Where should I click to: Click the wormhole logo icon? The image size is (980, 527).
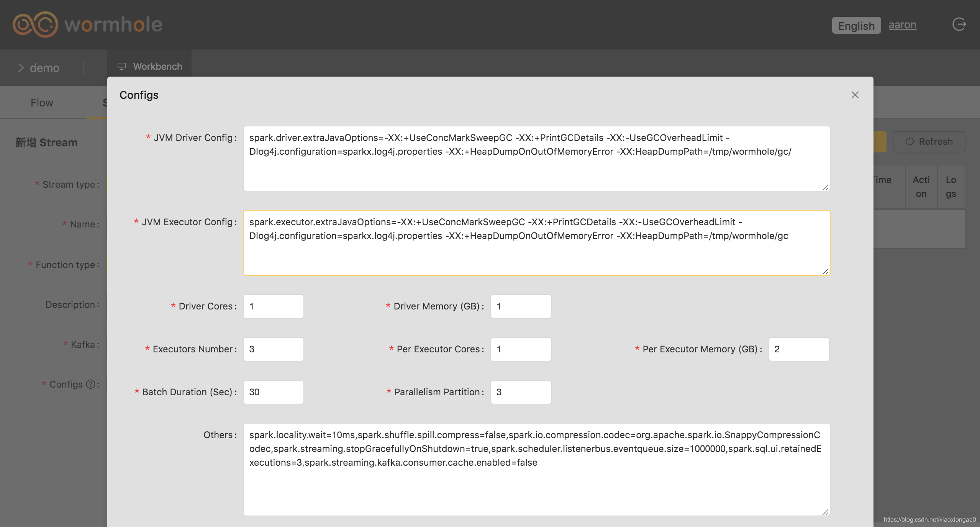click(35, 25)
